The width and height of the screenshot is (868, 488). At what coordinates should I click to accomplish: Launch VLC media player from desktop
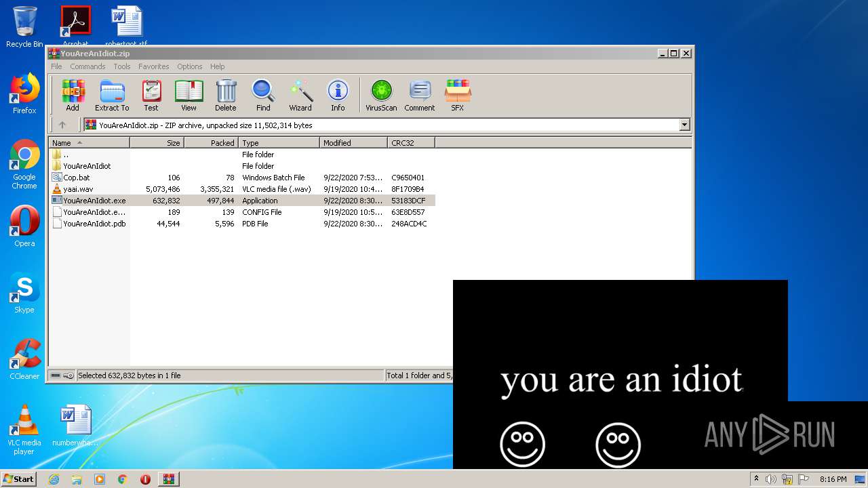24,430
